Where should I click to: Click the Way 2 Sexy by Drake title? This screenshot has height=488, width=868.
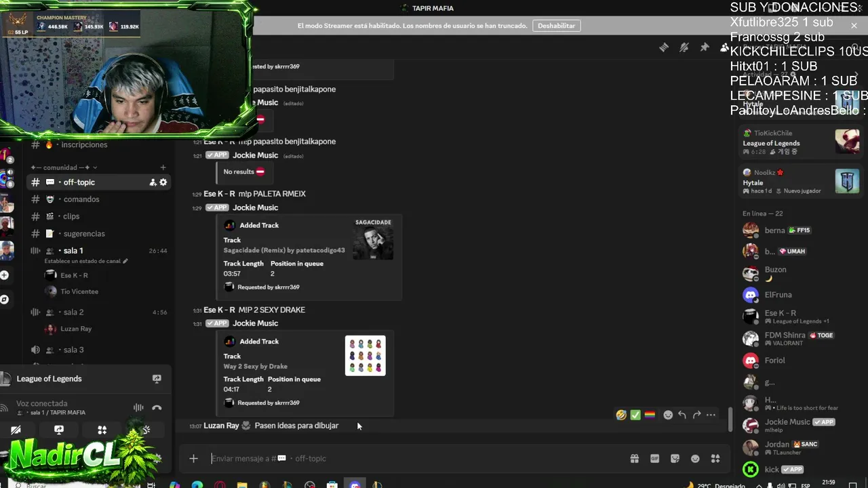coord(256,366)
